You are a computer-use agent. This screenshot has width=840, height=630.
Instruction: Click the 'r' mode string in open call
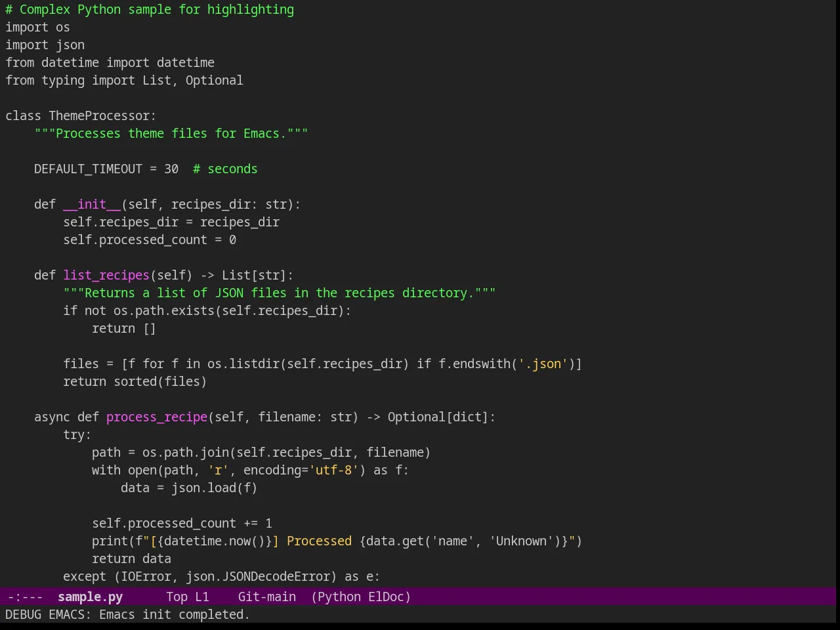coord(219,470)
